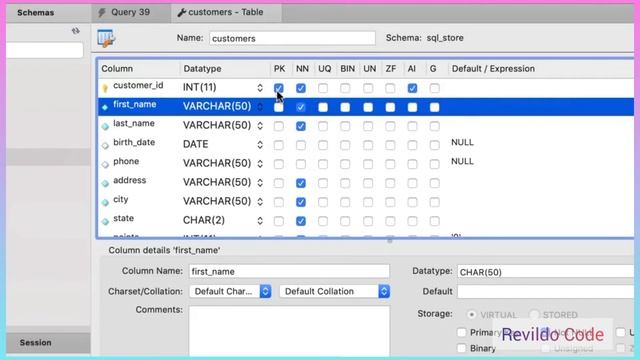Click the diamond icon of phone row
This screenshot has height=360, width=640.
pos(105,164)
